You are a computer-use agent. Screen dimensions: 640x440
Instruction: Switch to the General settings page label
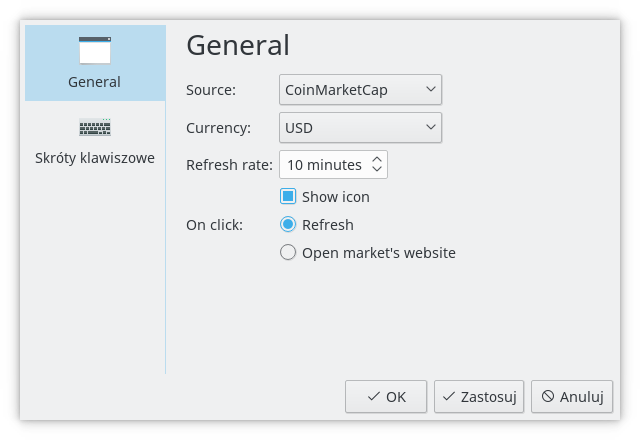[94, 82]
